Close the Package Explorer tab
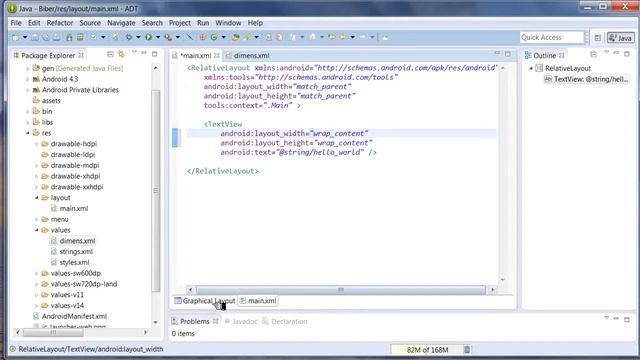This screenshot has height=360, width=640. (81, 55)
